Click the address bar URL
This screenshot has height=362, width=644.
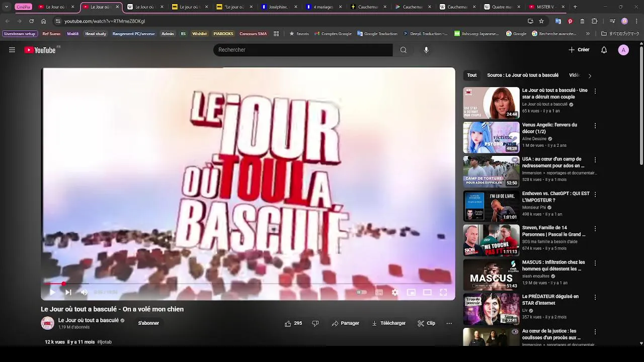(x=105, y=21)
